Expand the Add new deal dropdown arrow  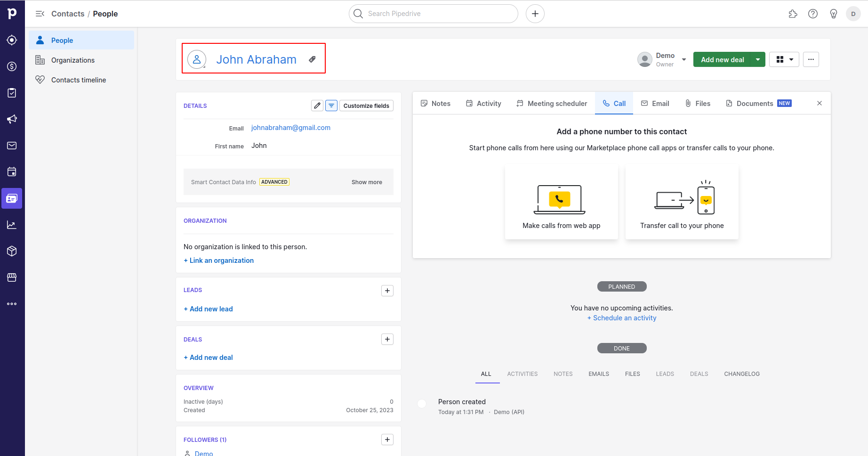(758, 59)
